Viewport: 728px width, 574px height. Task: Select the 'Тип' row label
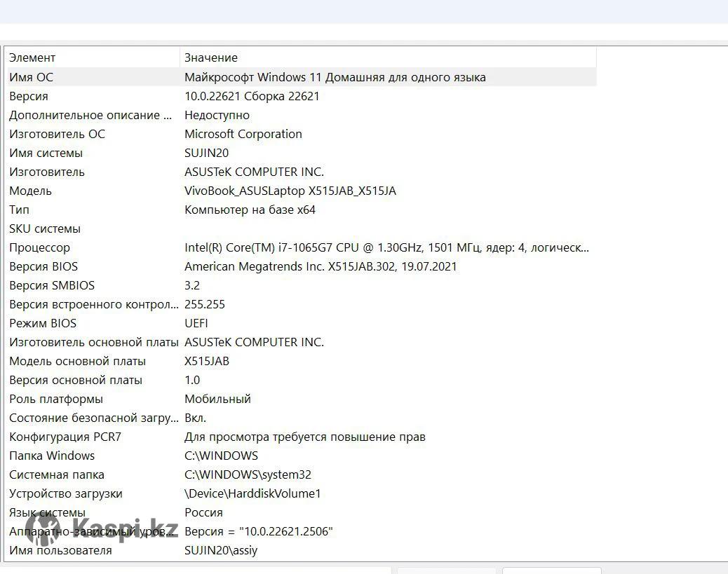tap(19, 210)
